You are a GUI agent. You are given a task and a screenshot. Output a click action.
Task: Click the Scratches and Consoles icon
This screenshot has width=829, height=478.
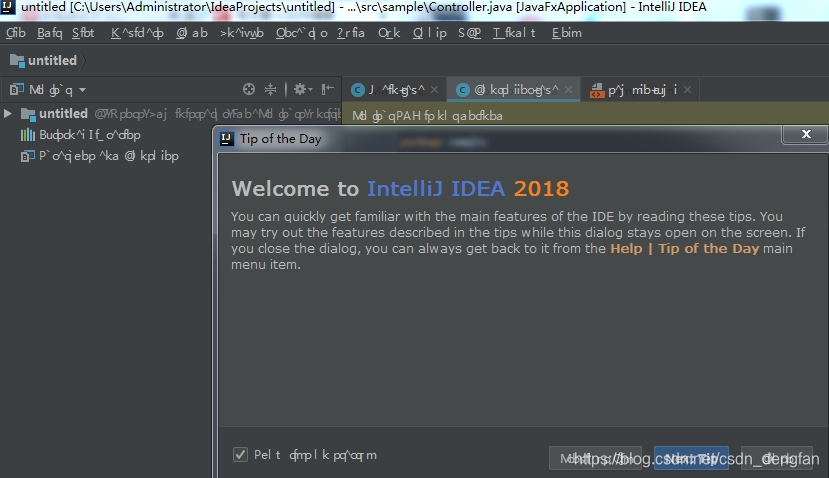click(27, 156)
